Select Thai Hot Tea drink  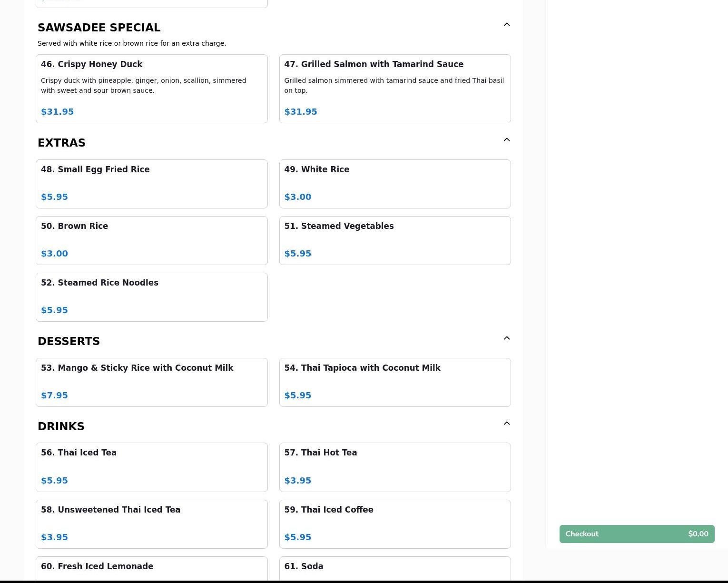(x=394, y=467)
